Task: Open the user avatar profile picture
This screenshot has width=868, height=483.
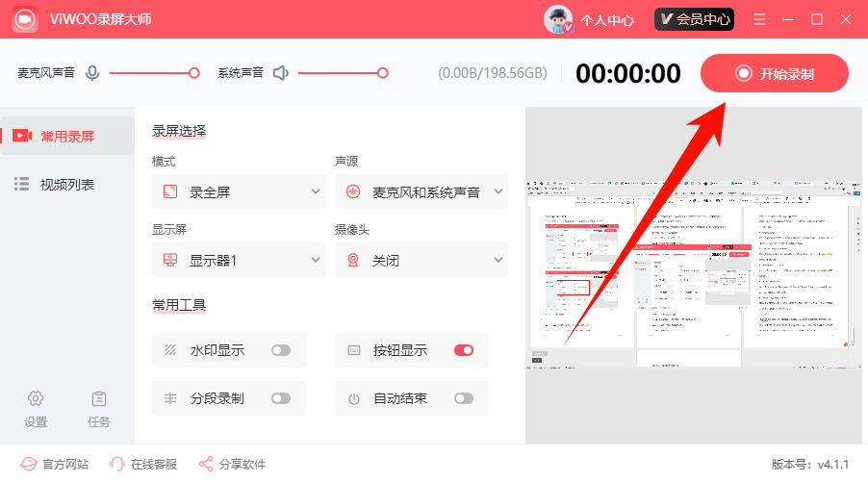Action: 558,19
